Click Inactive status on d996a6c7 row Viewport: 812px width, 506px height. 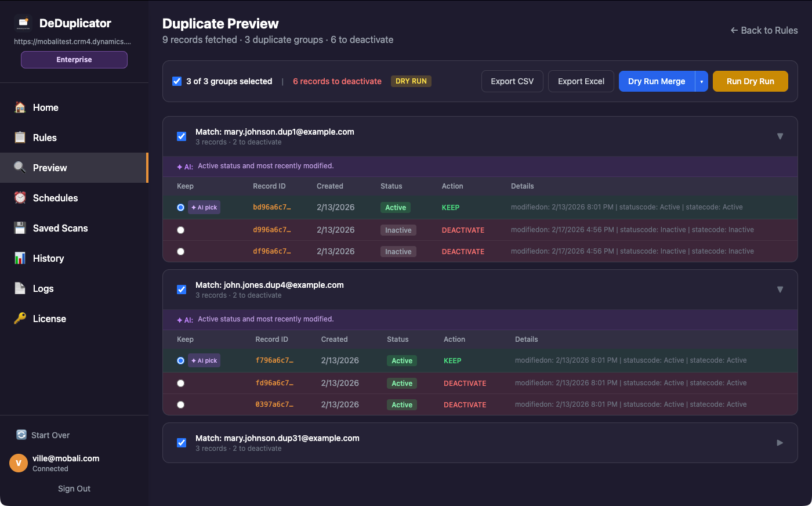click(398, 230)
